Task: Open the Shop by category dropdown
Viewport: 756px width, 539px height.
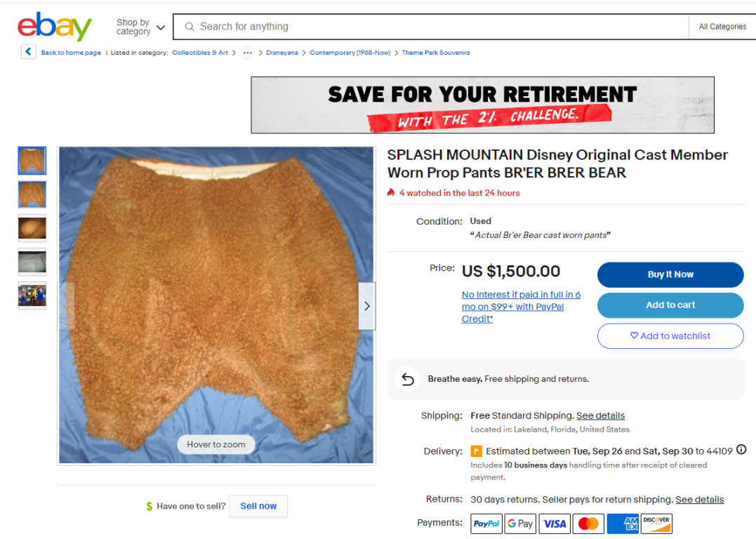Action: point(140,27)
